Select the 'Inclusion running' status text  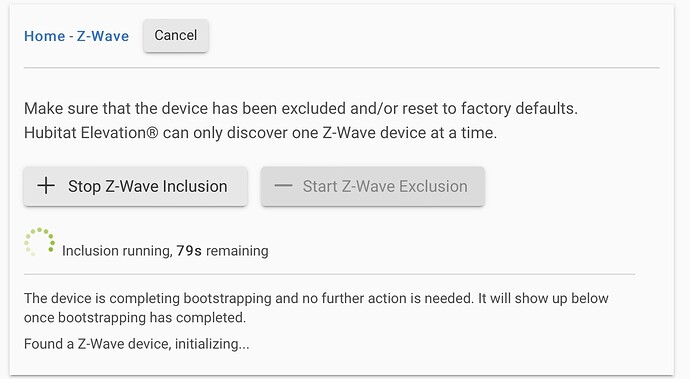117,251
